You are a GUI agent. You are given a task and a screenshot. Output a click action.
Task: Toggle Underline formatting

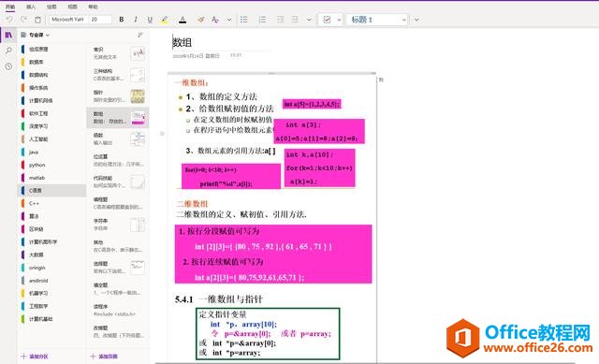(x=150, y=19)
